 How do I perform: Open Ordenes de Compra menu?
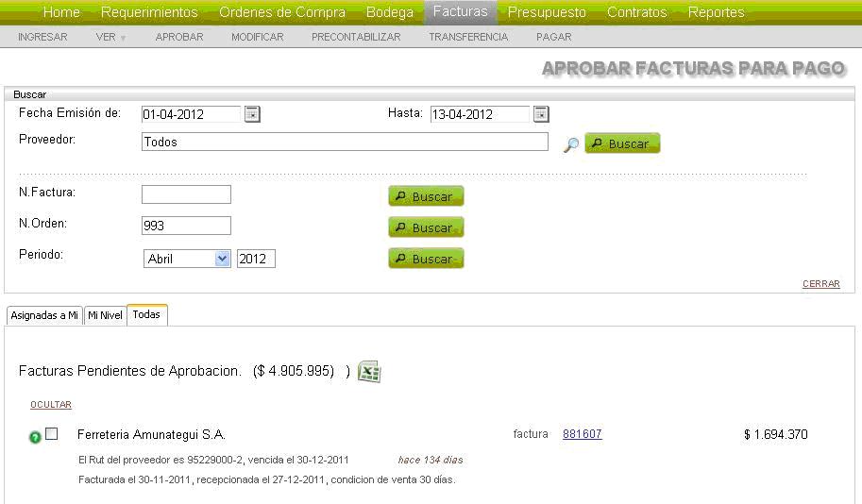[282, 12]
